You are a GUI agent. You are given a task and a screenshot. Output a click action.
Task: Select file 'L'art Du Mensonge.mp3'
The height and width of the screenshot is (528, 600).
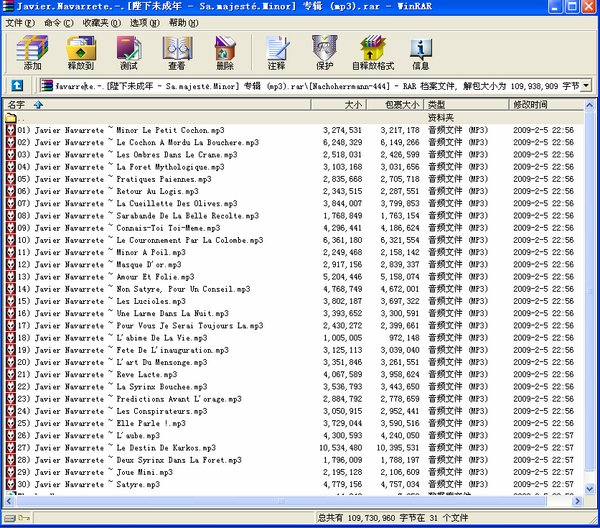click(112, 363)
